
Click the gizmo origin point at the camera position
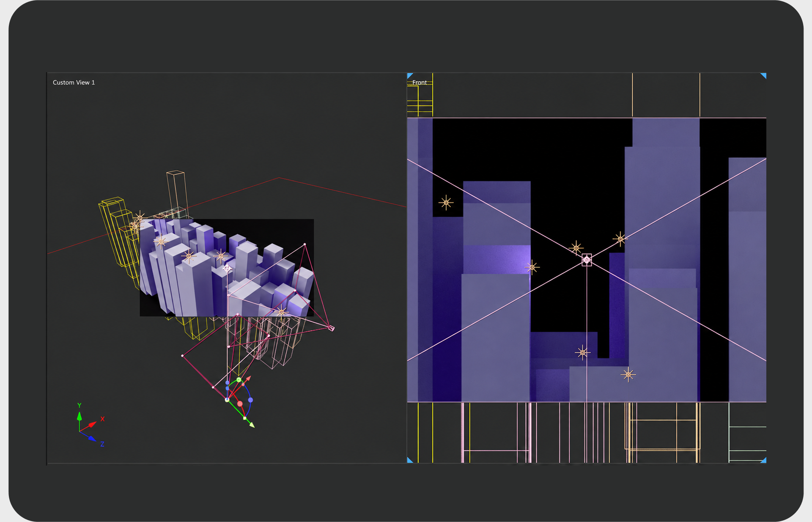(x=227, y=400)
